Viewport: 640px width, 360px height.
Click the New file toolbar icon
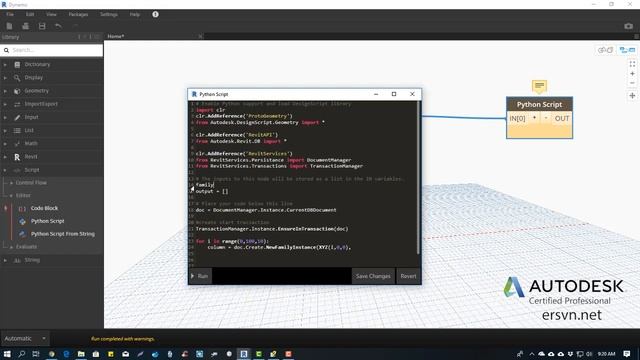[x=9, y=26]
